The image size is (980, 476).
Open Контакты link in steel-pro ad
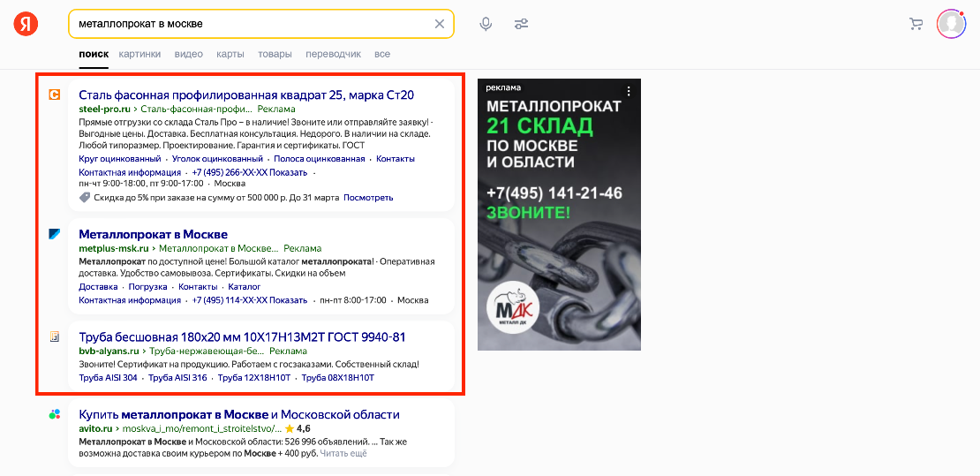[396, 159]
